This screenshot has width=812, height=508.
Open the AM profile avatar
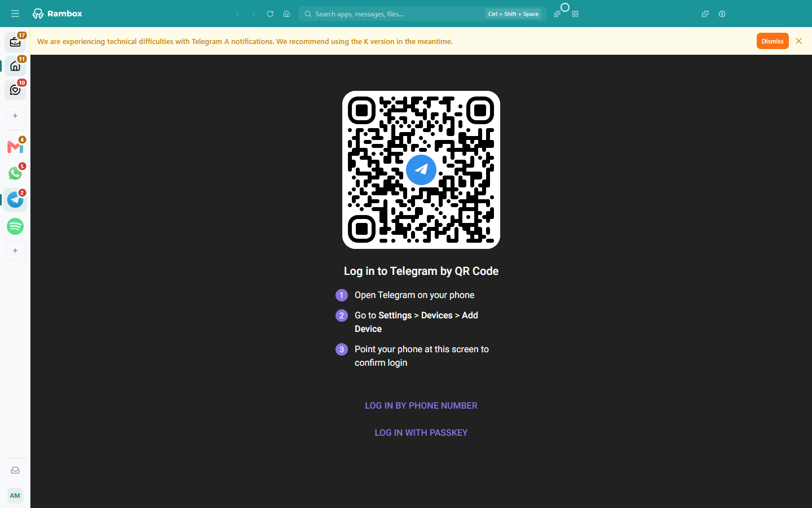point(15,496)
